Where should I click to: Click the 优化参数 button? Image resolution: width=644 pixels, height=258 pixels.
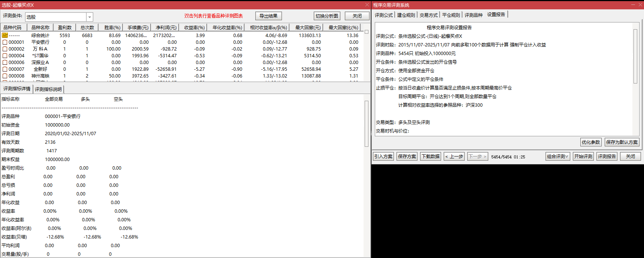click(591, 142)
